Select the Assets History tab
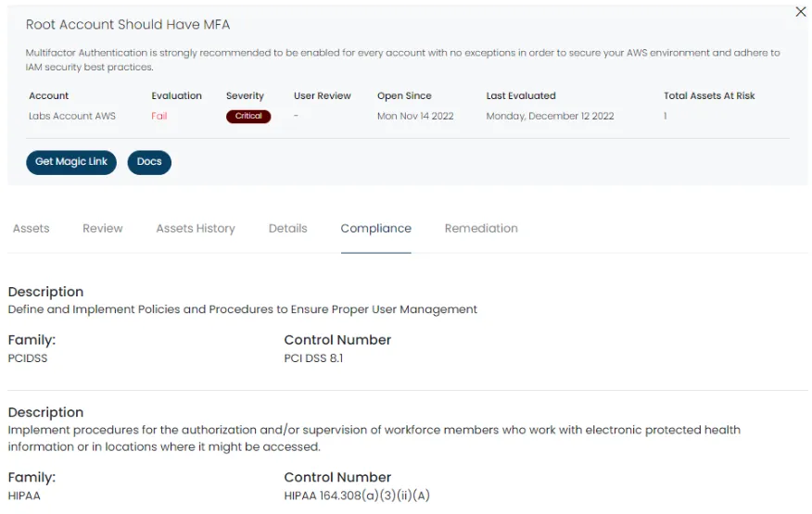 click(x=196, y=229)
